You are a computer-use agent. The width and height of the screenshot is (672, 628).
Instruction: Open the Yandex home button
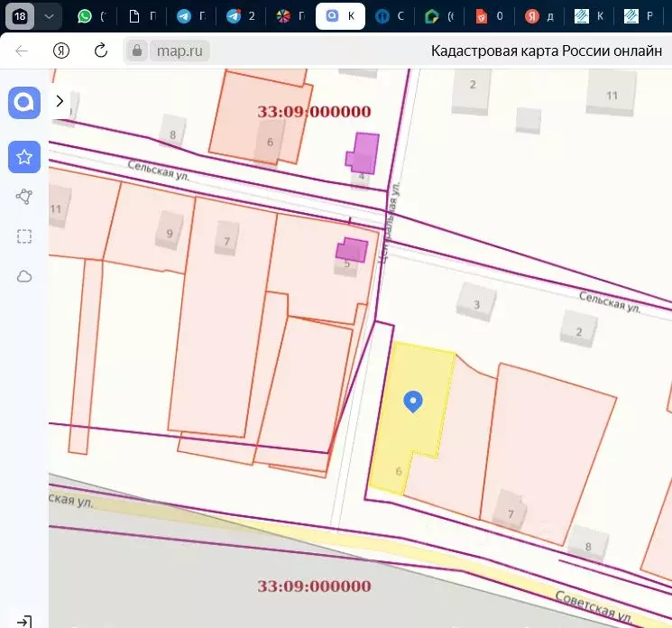[x=61, y=51]
